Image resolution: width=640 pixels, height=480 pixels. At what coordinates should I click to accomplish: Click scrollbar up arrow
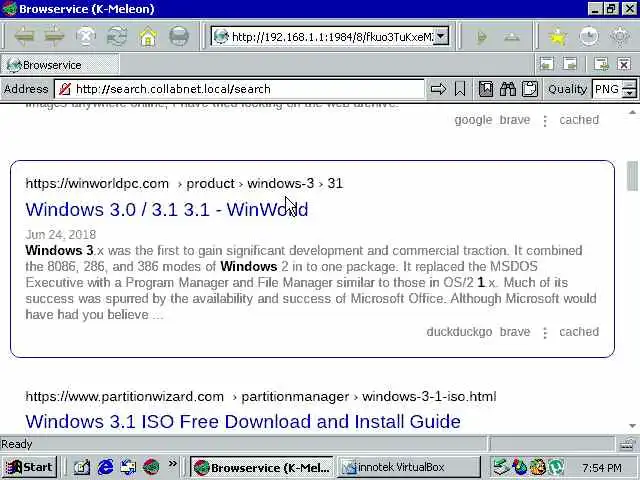pos(632,111)
